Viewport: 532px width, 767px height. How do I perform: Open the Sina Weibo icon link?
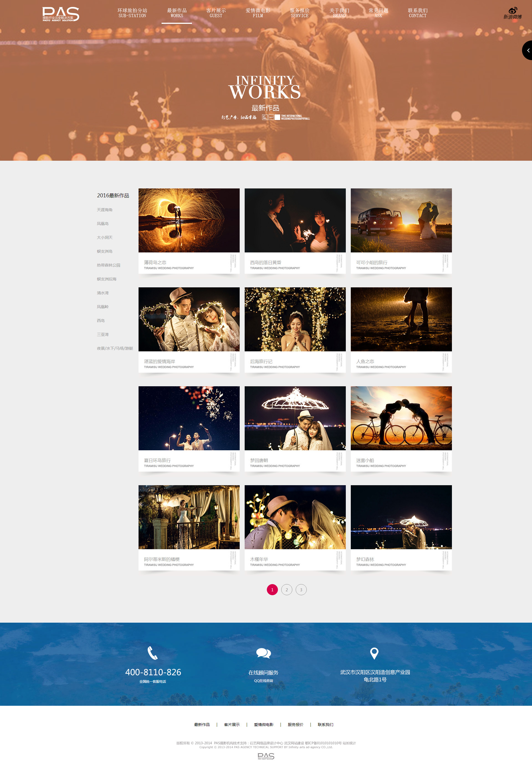(512, 13)
